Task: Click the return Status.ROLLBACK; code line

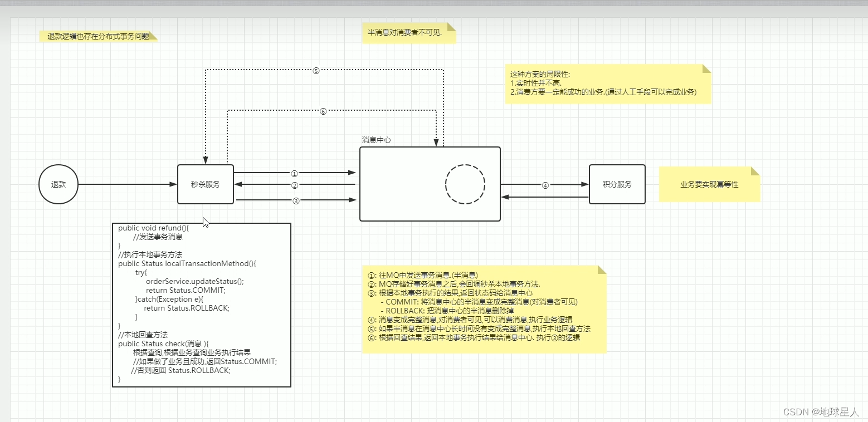Action: pyautogui.click(x=187, y=308)
